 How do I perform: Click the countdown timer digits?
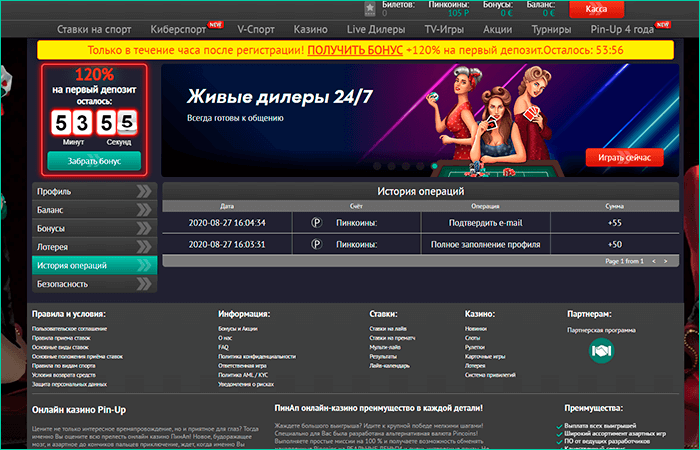click(94, 122)
